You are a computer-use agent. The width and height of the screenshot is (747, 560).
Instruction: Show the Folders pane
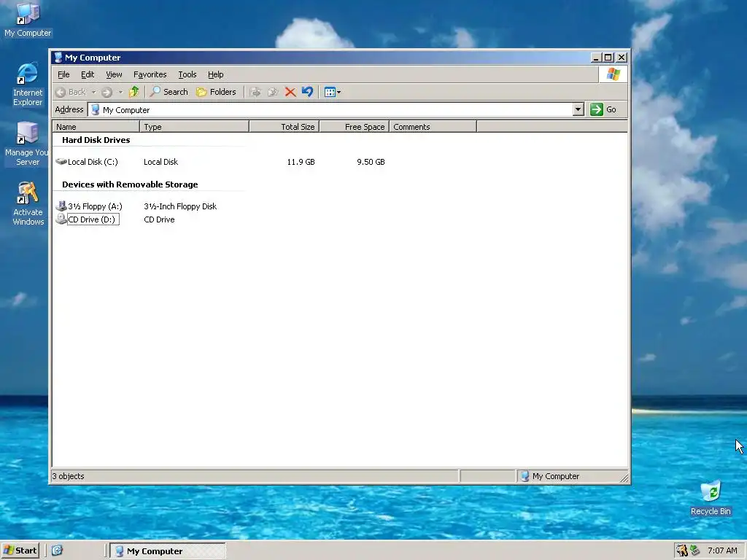click(x=216, y=92)
